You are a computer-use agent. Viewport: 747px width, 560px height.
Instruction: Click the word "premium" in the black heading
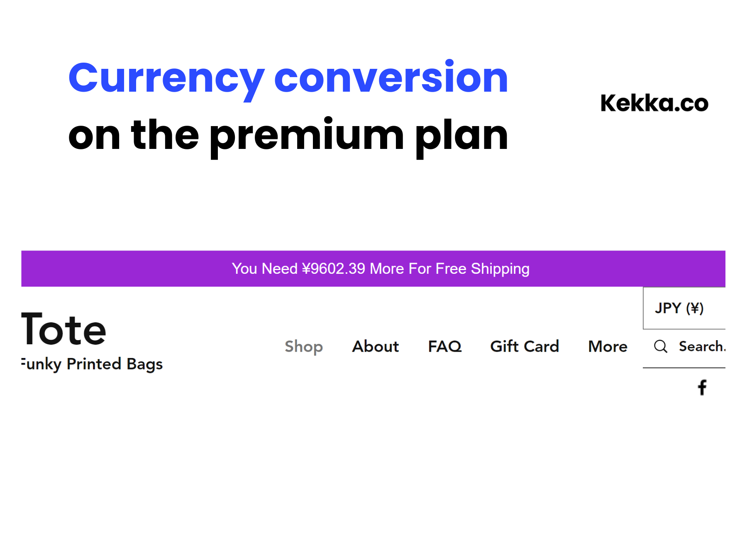click(307, 135)
